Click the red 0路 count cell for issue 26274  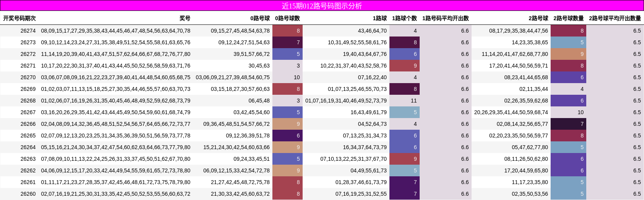coord(287,31)
